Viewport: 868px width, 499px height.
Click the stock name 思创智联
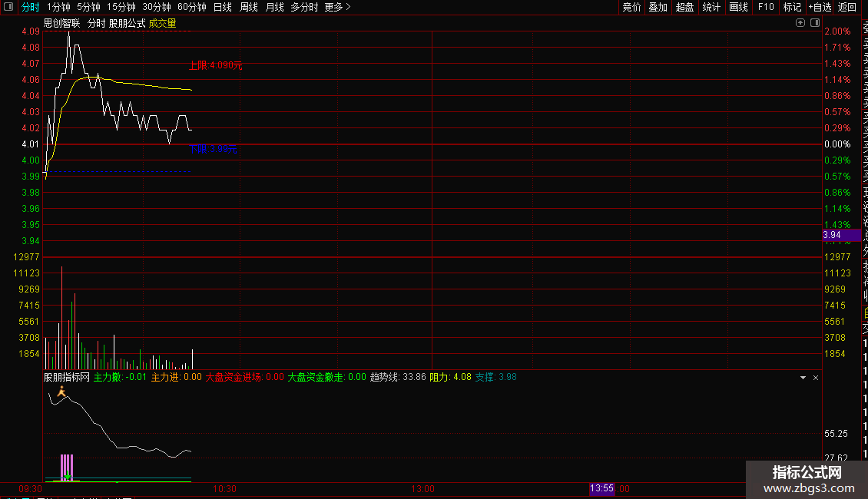[62, 23]
